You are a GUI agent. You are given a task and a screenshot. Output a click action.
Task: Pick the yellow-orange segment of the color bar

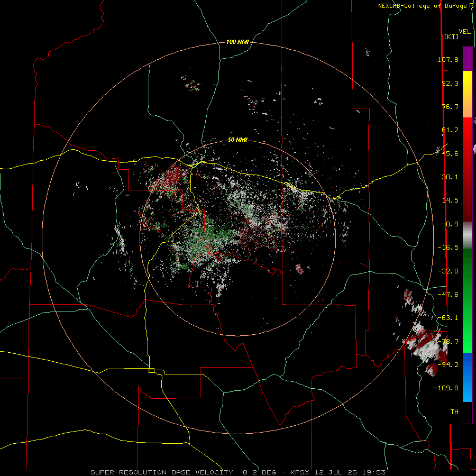point(467,94)
